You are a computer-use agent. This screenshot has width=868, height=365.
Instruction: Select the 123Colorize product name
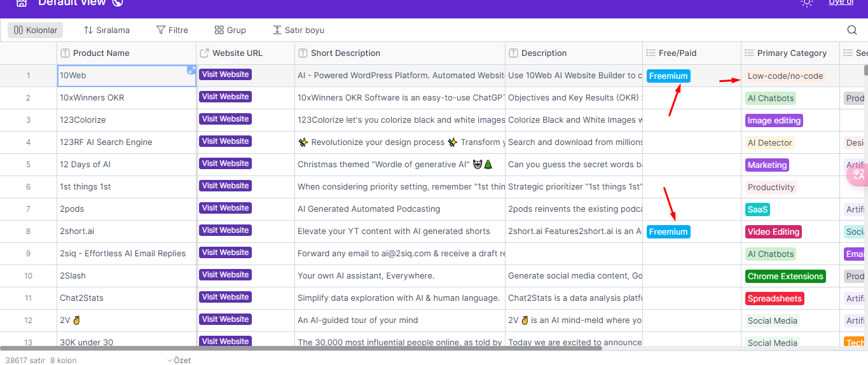tap(127, 120)
